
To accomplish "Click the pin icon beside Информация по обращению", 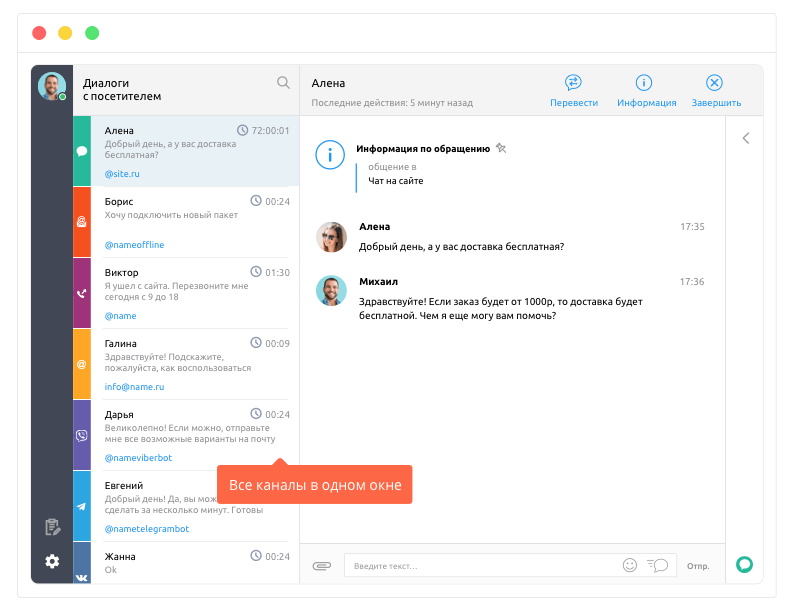I will tap(501, 148).
